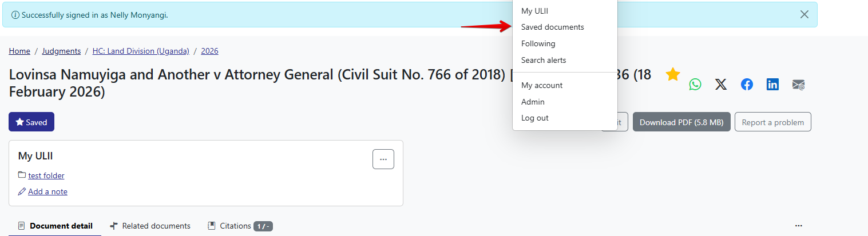This screenshot has width=868, height=236.
Task: Dismiss the sign-in success alert
Action: [x=804, y=15]
